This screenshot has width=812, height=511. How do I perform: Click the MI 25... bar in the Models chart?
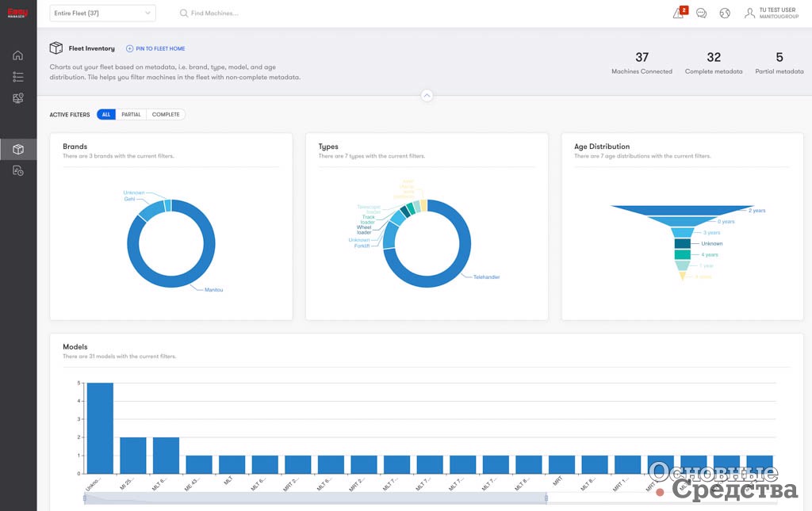tap(133, 456)
